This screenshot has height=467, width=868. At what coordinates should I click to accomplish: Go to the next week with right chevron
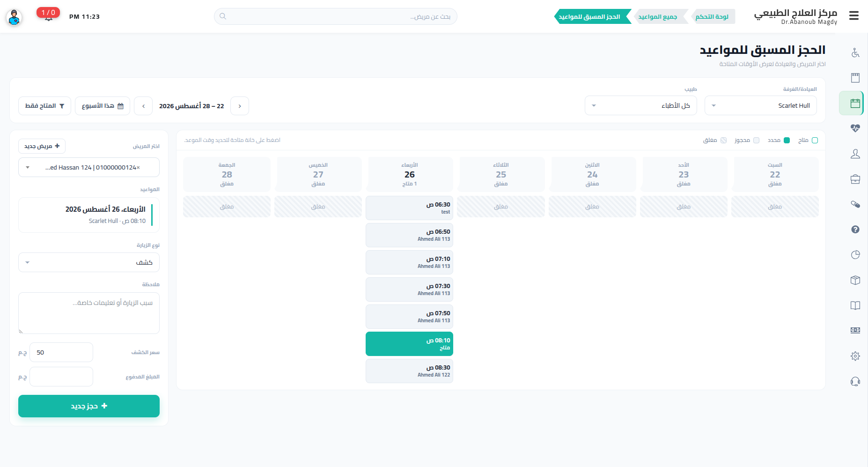click(x=240, y=106)
